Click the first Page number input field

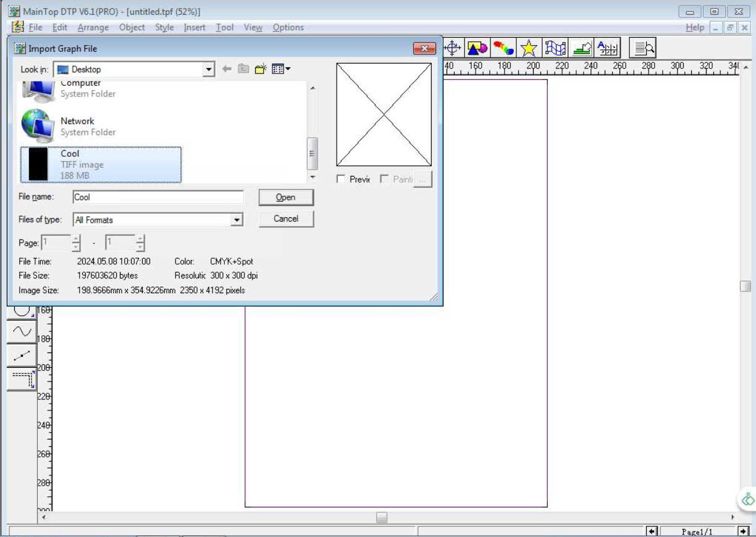point(56,243)
